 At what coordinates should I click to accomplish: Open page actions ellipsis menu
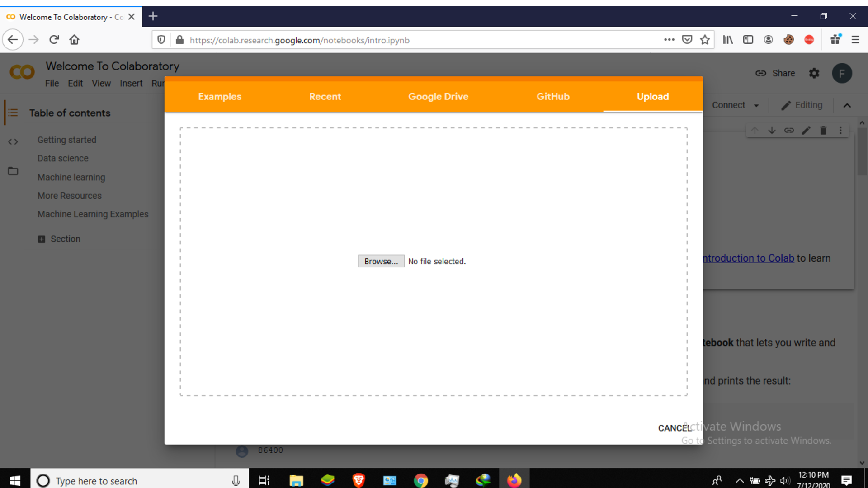click(669, 40)
